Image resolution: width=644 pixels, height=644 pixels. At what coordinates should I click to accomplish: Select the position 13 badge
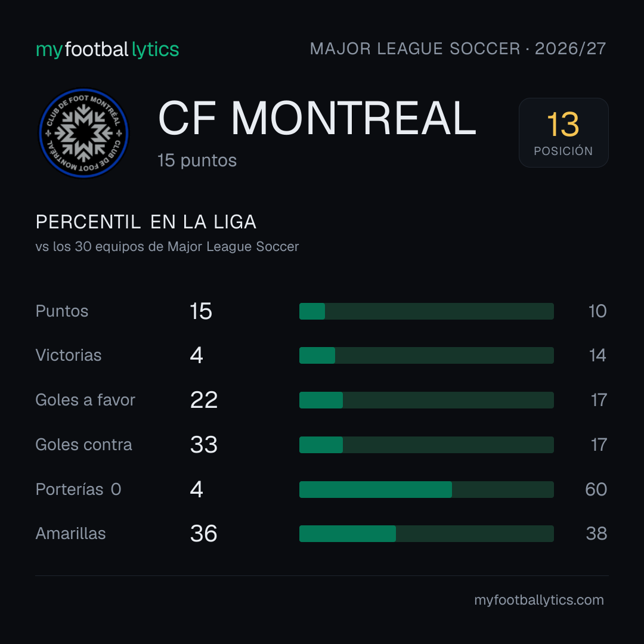[x=563, y=132]
